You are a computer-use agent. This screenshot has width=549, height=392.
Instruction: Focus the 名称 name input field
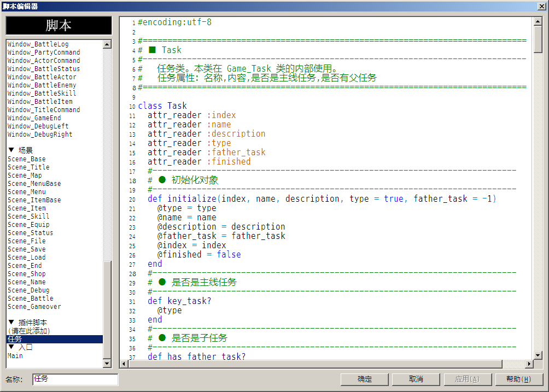tap(75, 379)
